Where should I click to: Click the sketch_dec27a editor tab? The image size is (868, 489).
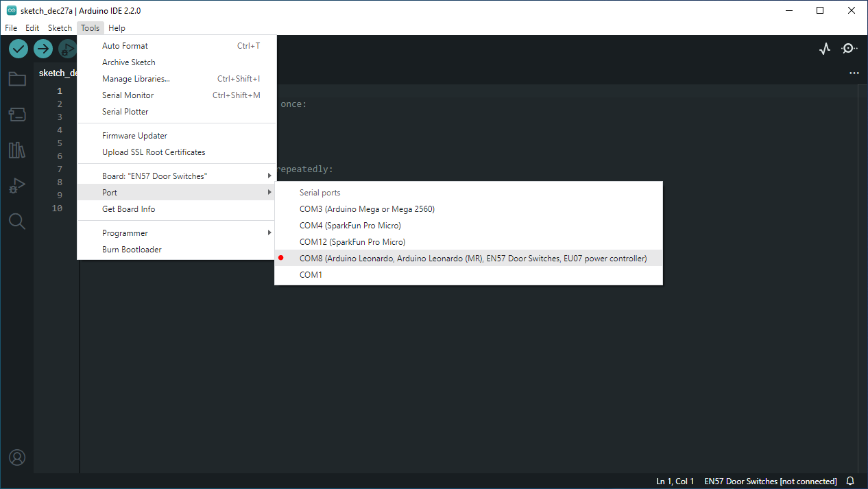(56, 73)
